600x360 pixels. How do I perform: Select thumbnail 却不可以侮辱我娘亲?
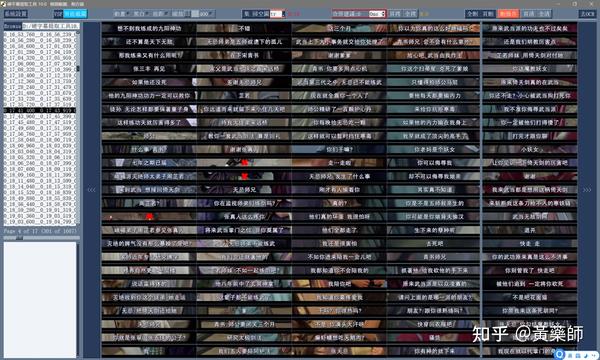434,176
